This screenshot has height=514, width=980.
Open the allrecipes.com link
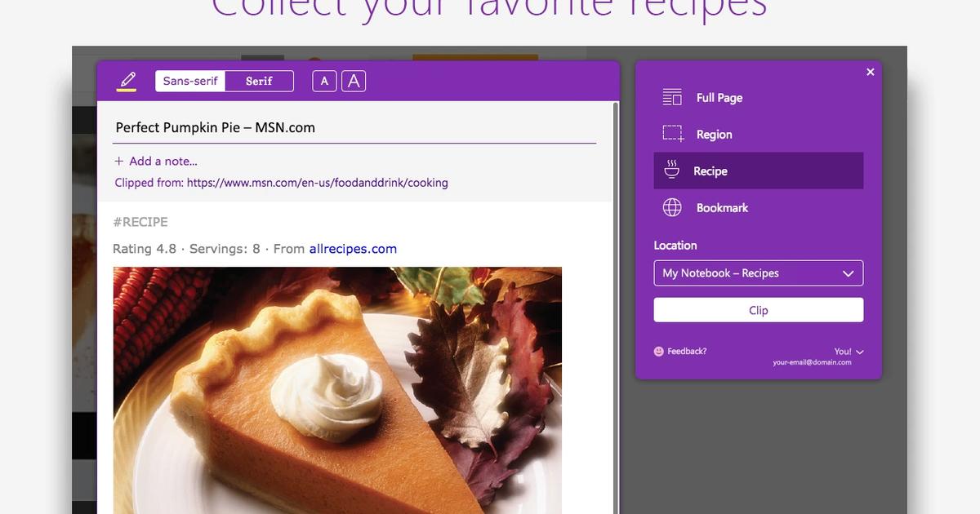coord(353,249)
